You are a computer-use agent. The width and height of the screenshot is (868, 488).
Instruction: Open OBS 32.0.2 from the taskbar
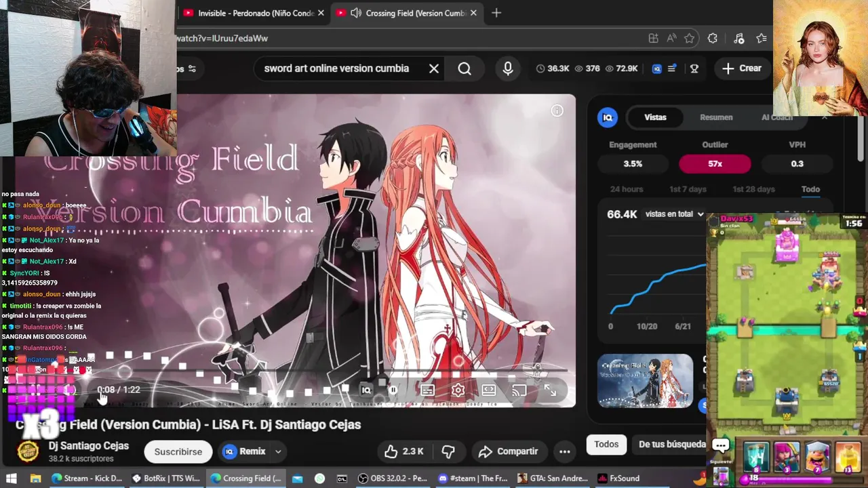pyautogui.click(x=393, y=479)
